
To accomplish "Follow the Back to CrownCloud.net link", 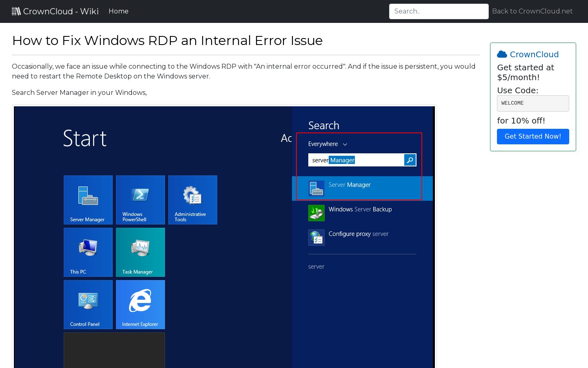I will click(x=532, y=11).
